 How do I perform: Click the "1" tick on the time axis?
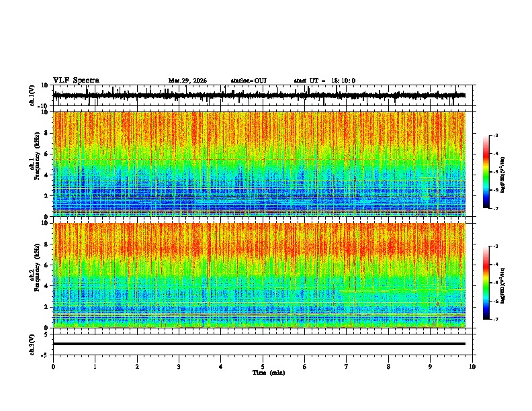click(x=95, y=367)
